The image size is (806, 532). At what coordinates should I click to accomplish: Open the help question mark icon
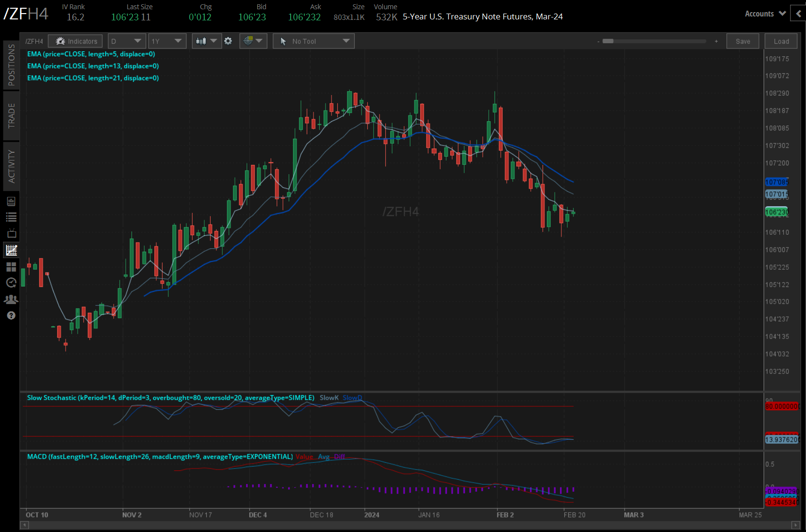tap(11, 316)
